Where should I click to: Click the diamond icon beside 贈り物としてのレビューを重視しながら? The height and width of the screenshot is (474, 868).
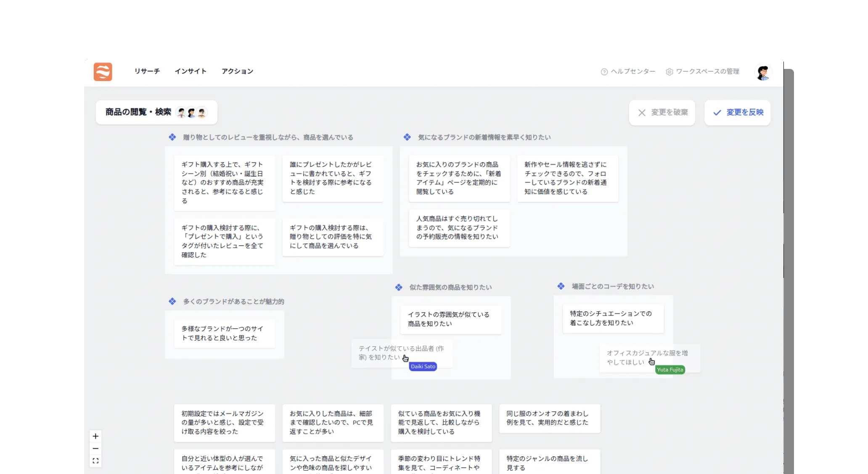coord(172,137)
